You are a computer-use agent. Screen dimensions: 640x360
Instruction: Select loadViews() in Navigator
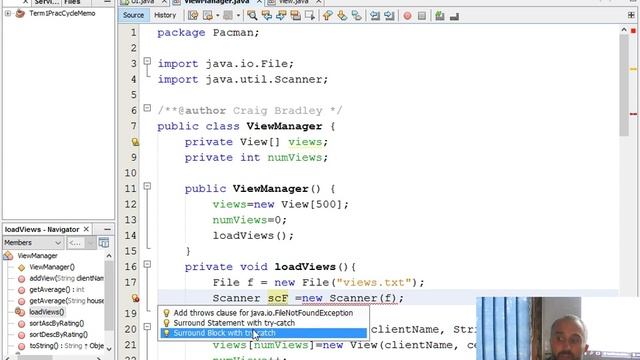point(47,312)
